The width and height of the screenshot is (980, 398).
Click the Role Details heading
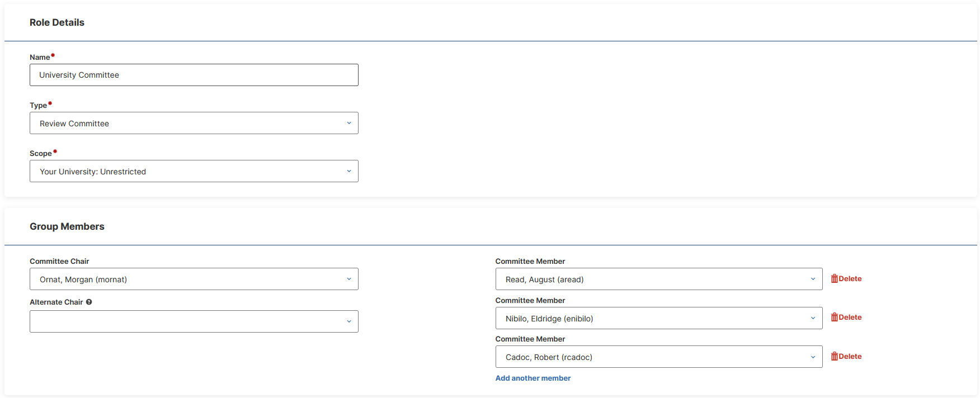click(57, 22)
